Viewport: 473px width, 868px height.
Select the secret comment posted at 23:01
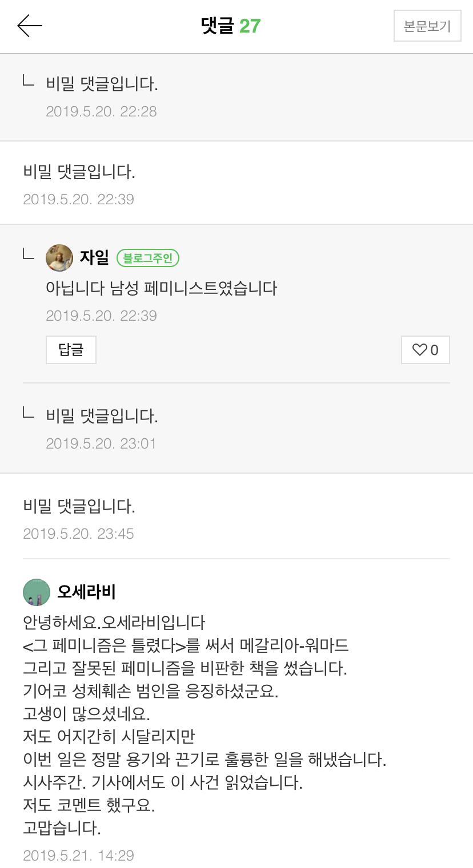point(102,417)
